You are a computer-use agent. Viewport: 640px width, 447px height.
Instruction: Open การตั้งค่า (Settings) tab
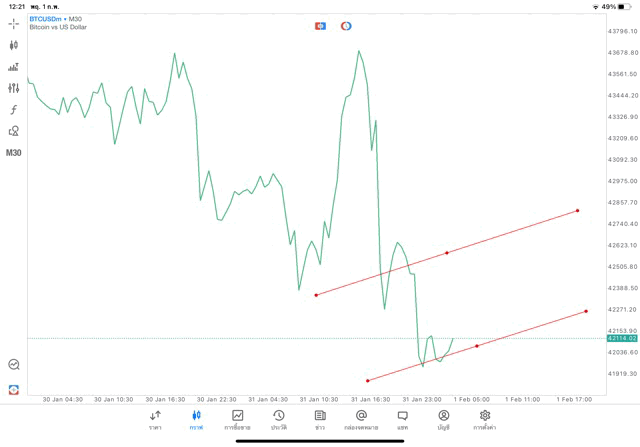click(x=485, y=419)
